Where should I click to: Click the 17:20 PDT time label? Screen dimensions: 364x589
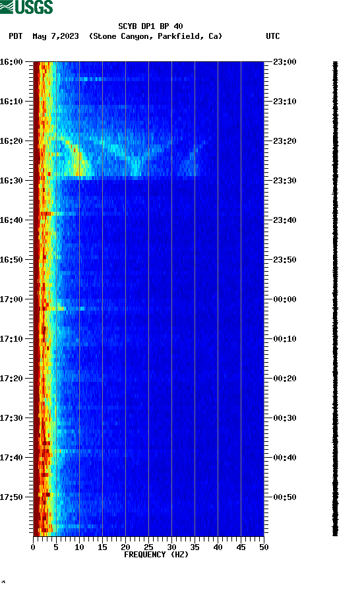pyautogui.click(x=11, y=379)
